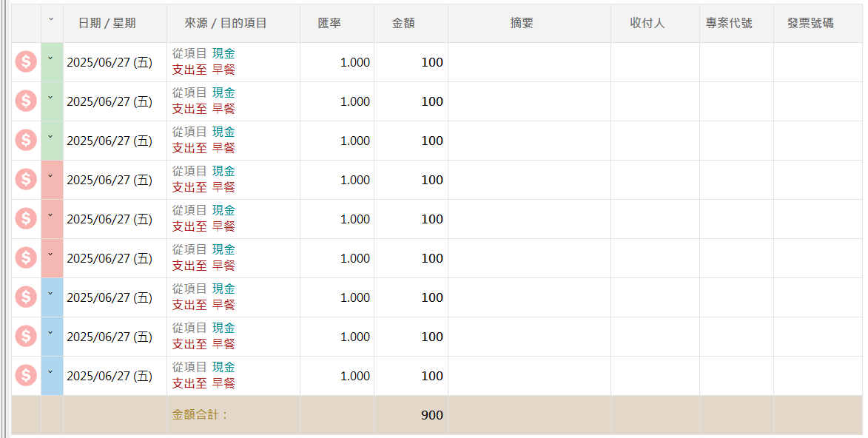The image size is (868, 438).
Task: Click the dollar icon in the top red row
Action: [26, 179]
